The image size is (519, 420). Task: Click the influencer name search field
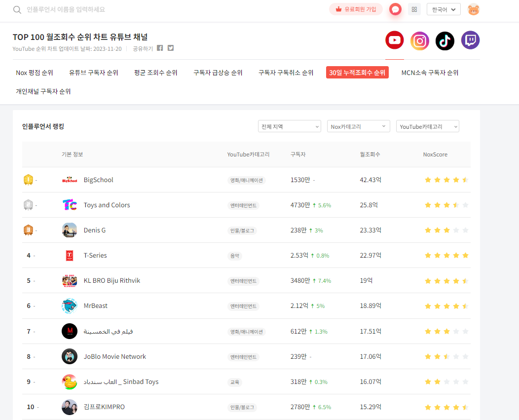(x=66, y=9)
